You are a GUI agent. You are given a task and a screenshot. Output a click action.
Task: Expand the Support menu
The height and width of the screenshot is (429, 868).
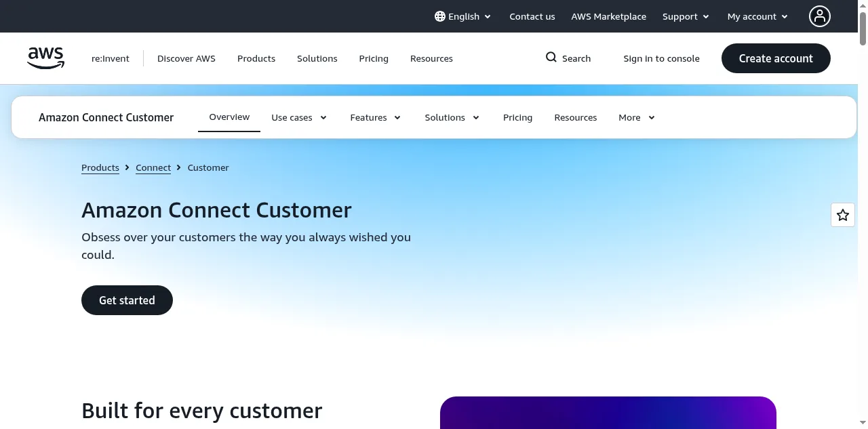point(686,16)
